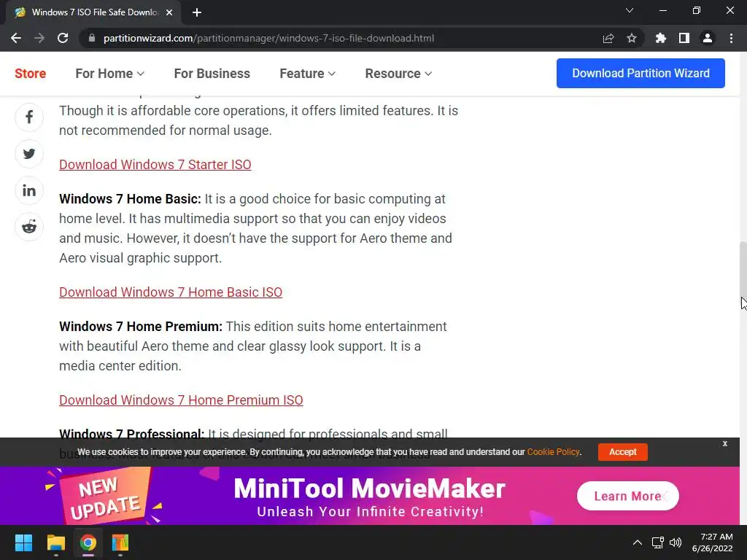Open the Cookie Policy link

pos(553,452)
